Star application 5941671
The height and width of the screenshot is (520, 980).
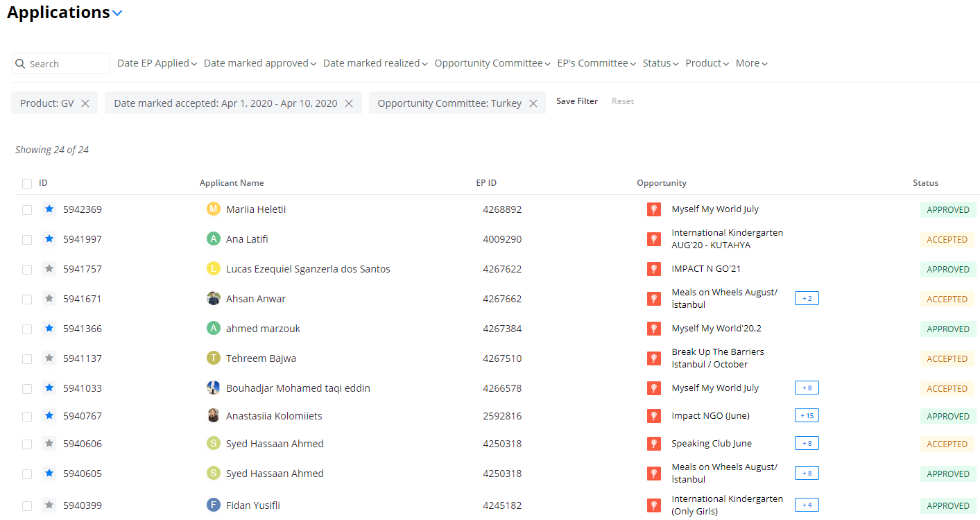(49, 298)
